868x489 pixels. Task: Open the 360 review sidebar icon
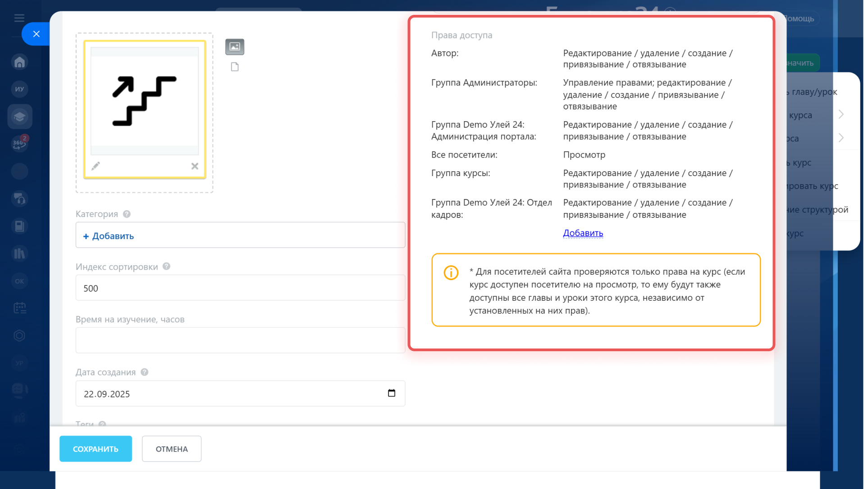coord(19,144)
